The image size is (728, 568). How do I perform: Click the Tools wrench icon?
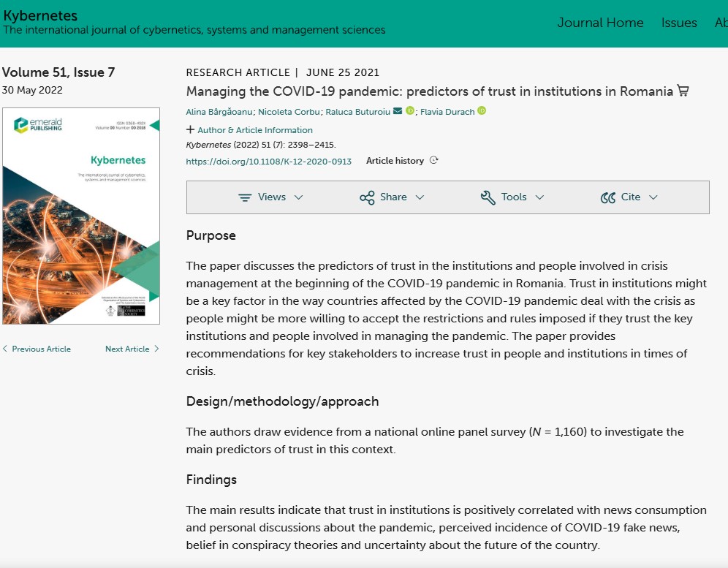[488, 197]
